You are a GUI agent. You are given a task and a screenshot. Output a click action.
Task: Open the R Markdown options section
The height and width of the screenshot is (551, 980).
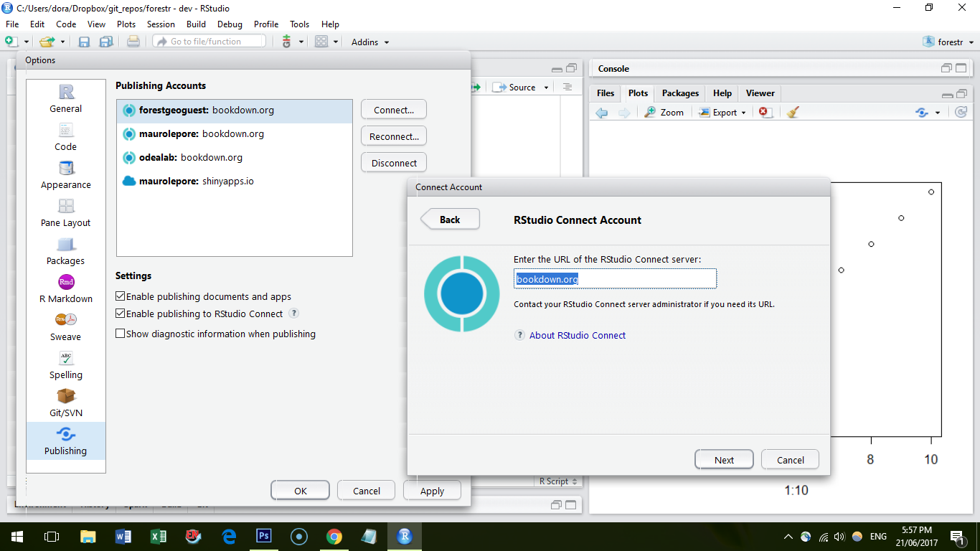click(x=66, y=289)
